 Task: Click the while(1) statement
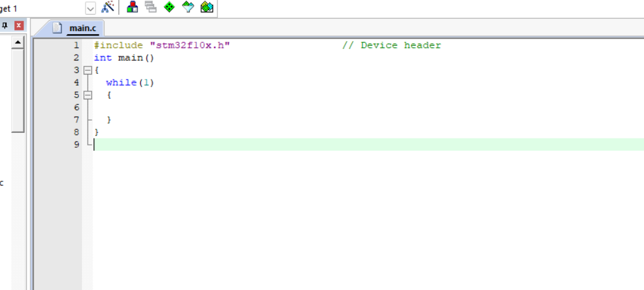point(130,83)
